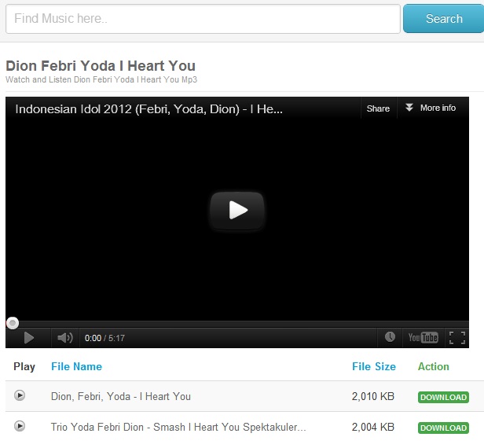Expand More info on the video
The height and width of the screenshot is (448, 484).
tap(431, 108)
